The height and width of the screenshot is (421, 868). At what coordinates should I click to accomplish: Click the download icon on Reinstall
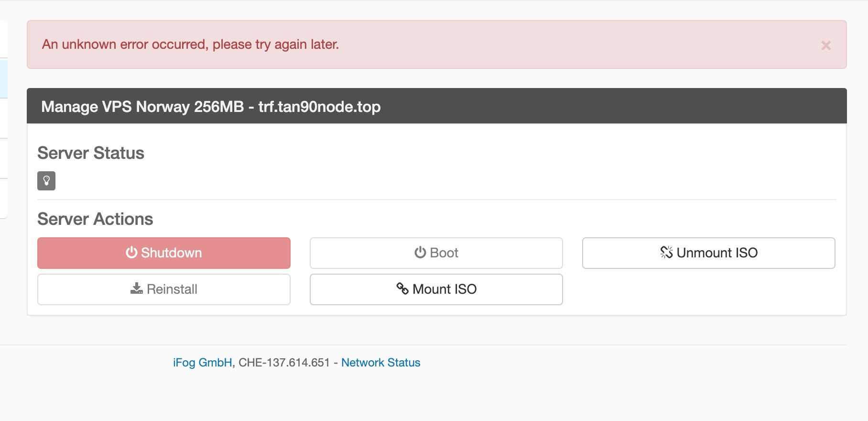pyautogui.click(x=137, y=288)
